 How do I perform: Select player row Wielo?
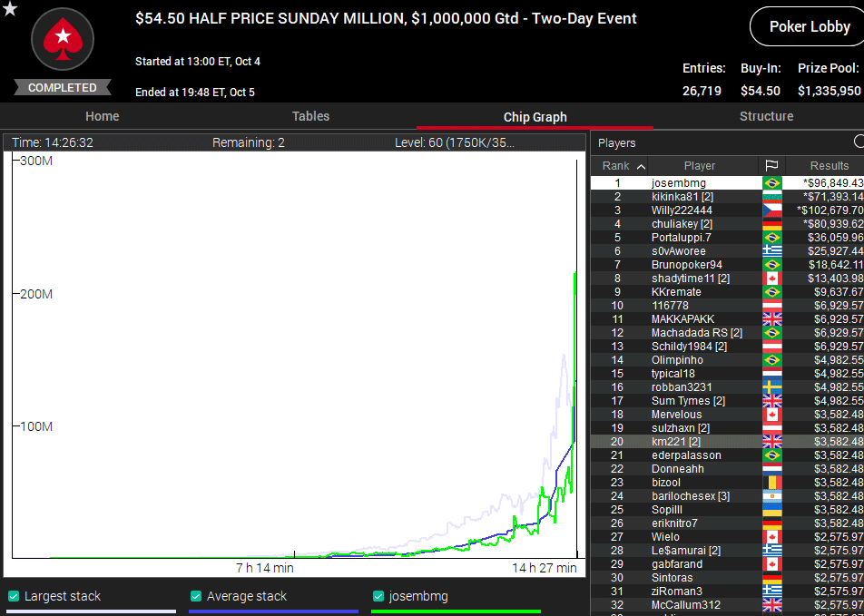(727, 537)
